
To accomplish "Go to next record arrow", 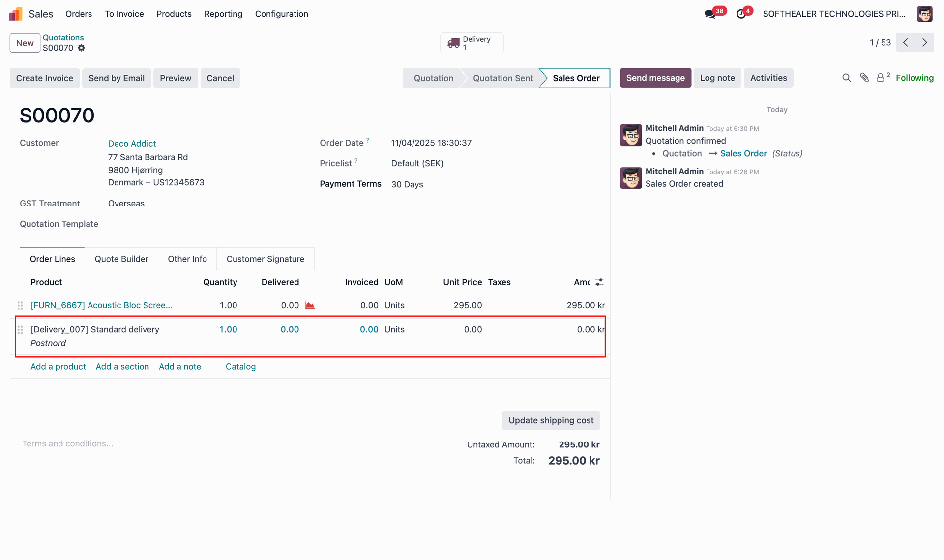I will [924, 43].
